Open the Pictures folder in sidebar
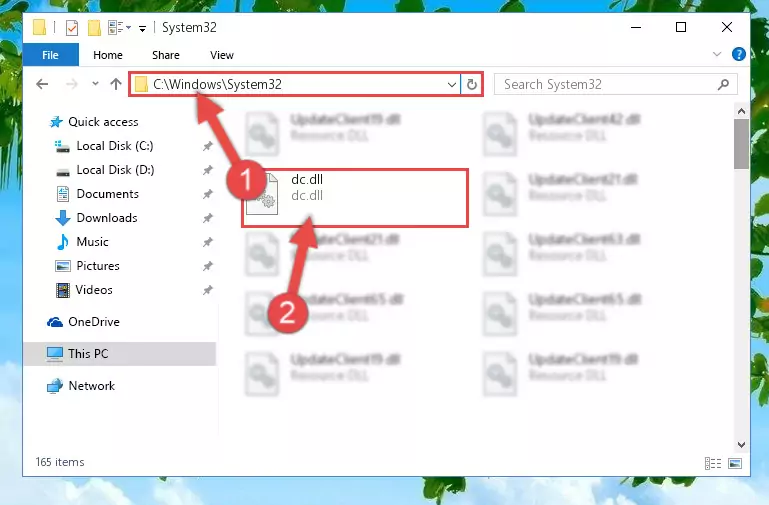769x505 pixels. [87, 266]
